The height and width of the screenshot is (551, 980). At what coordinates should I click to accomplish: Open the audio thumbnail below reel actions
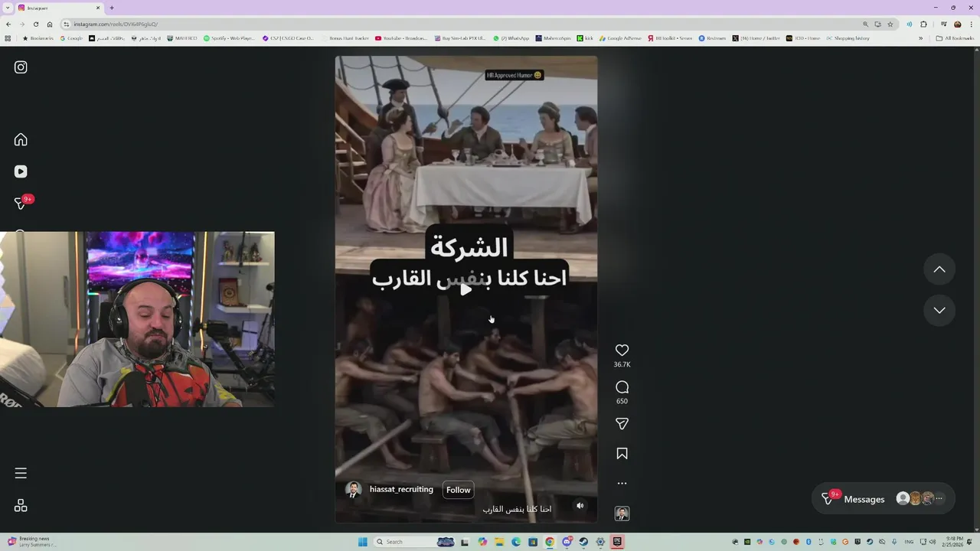click(622, 514)
